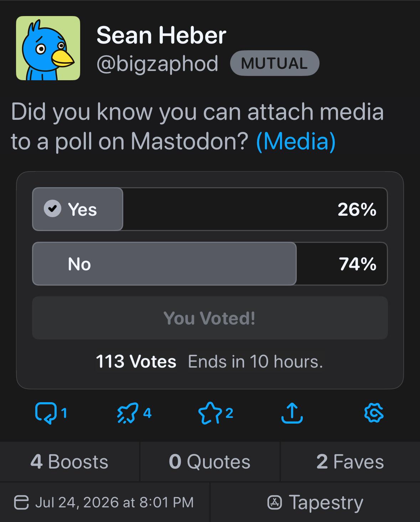This screenshot has height=522, width=420.
Task: Select the No poll option
Action: pyautogui.click(x=210, y=264)
